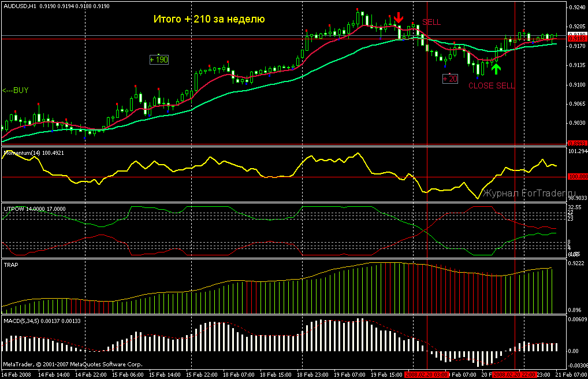Click the 0.896 TRAP scale value

click(x=575, y=310)
